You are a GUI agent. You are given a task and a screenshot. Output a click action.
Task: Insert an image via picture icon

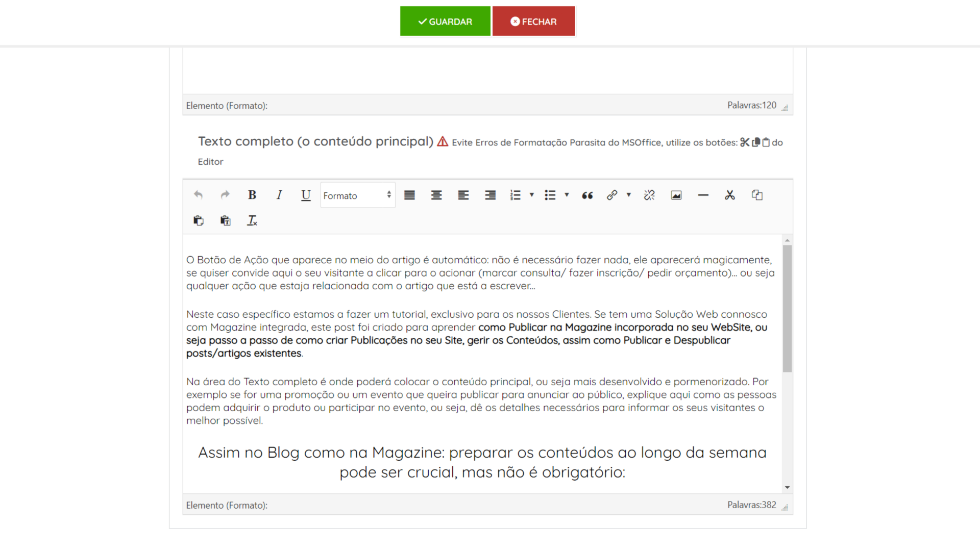coord(676,195)
